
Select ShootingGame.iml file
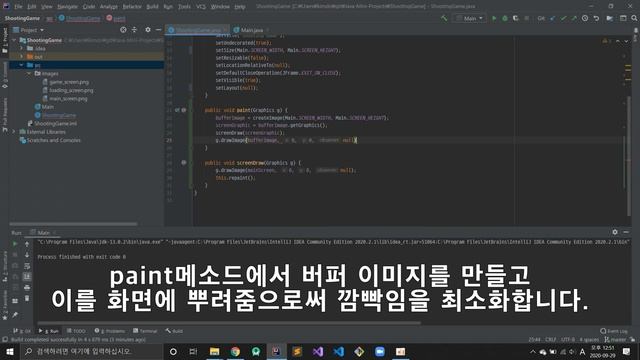point(55,124)
